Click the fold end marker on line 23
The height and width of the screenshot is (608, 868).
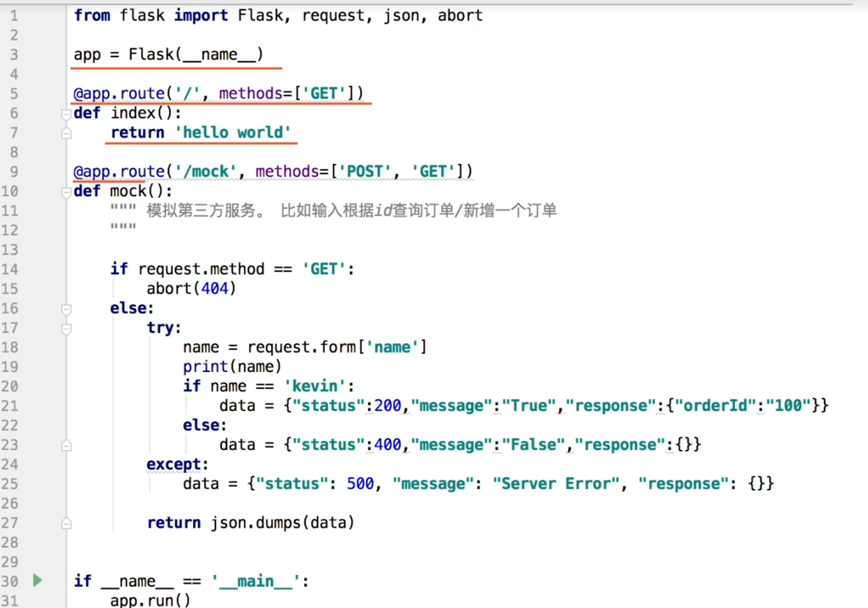pos(66,445)
